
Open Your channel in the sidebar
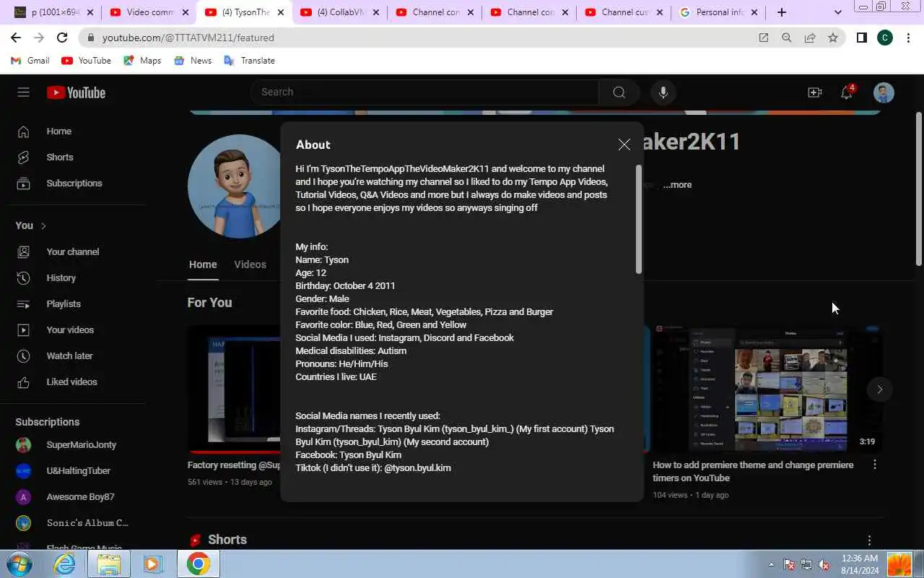[72, 252]
